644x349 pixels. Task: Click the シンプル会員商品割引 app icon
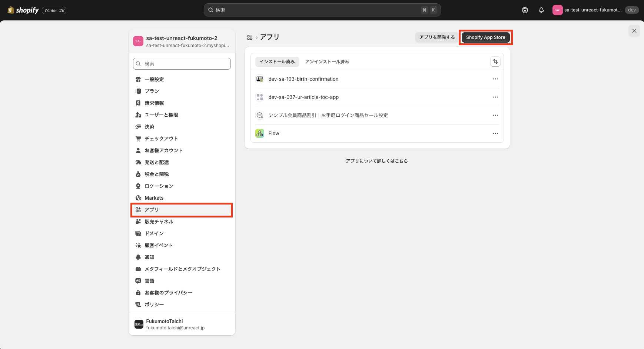pyautogui.click(x=260, y=115)
